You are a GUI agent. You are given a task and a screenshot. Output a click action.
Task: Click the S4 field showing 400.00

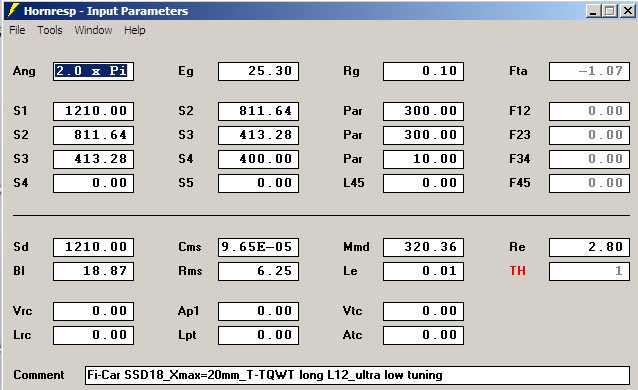click(x=258, y=159)
